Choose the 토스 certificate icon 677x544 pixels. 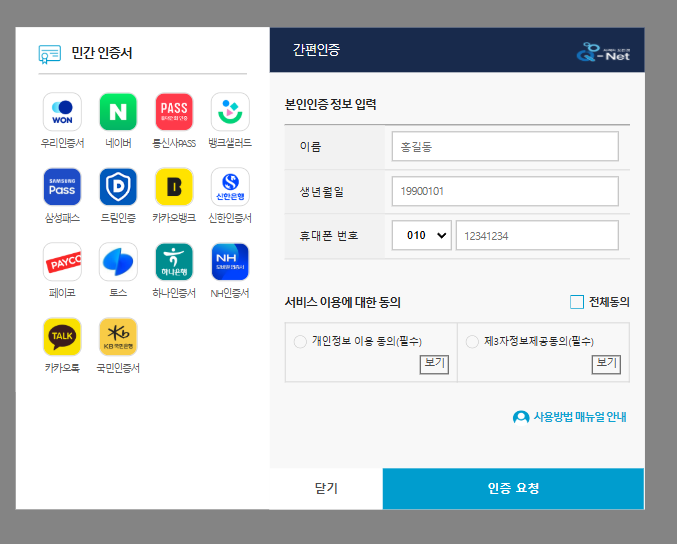click(x=118, y=262)
